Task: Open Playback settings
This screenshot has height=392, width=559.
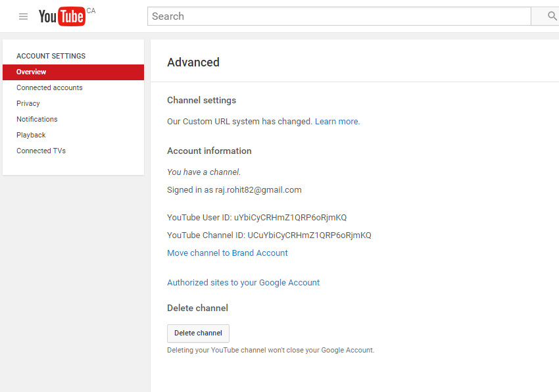Action: (x=31, y=135)
